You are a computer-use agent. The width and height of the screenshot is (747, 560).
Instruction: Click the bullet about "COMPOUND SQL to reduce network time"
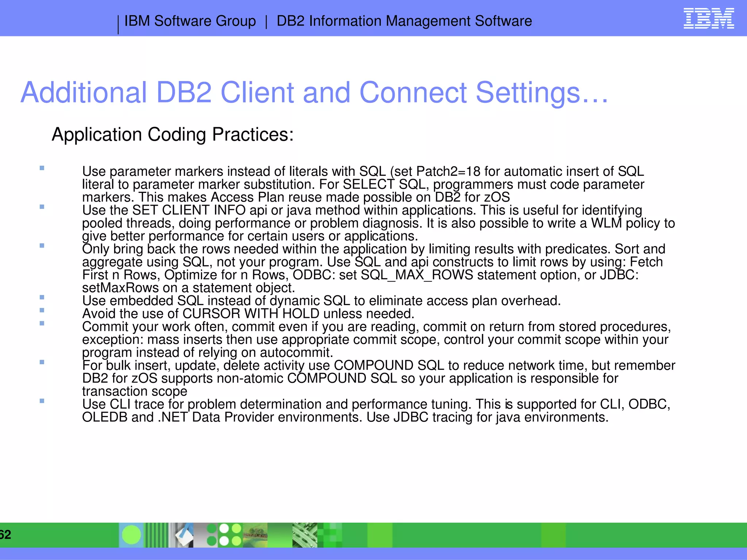379,378
